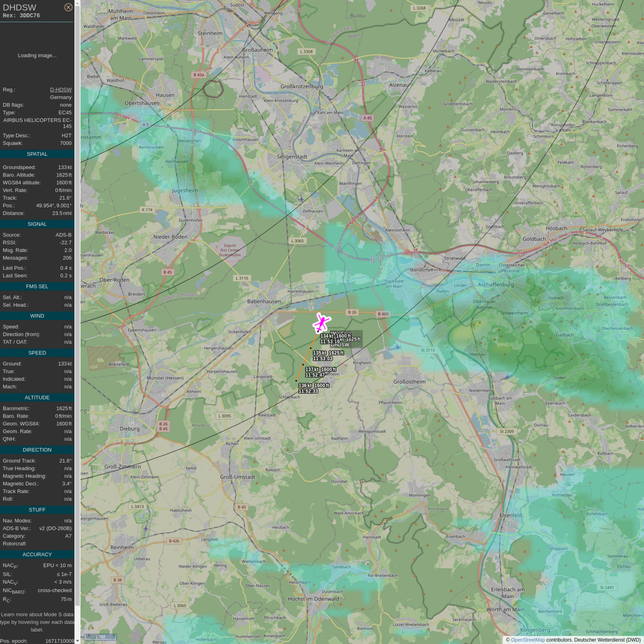
Task: Close the DHDSW aircraft info panel
Action: pos(68,7)
